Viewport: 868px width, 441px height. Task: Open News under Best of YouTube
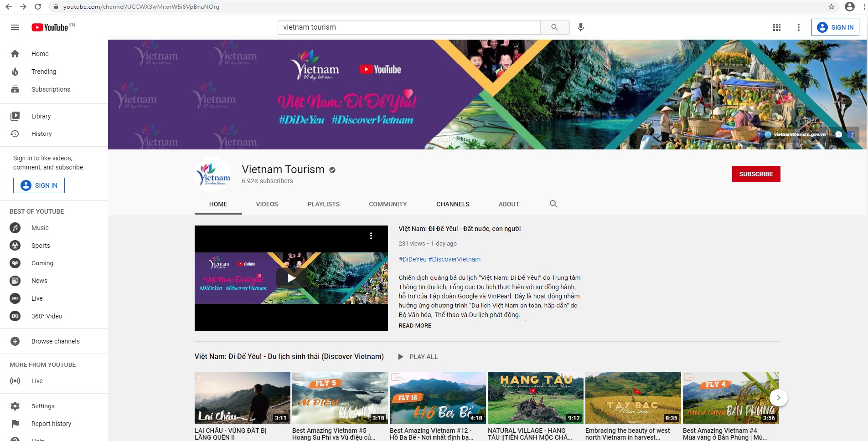tap(54, 281)
